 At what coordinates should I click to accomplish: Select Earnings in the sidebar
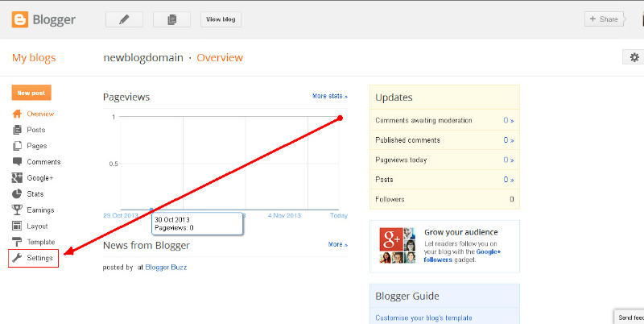[x=41, y=210]
